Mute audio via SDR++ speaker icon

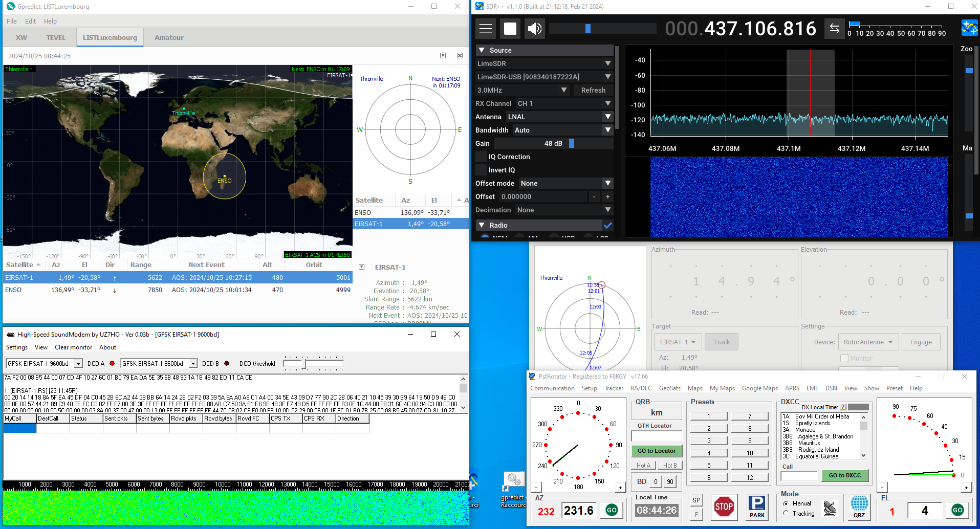click(535, 29)
